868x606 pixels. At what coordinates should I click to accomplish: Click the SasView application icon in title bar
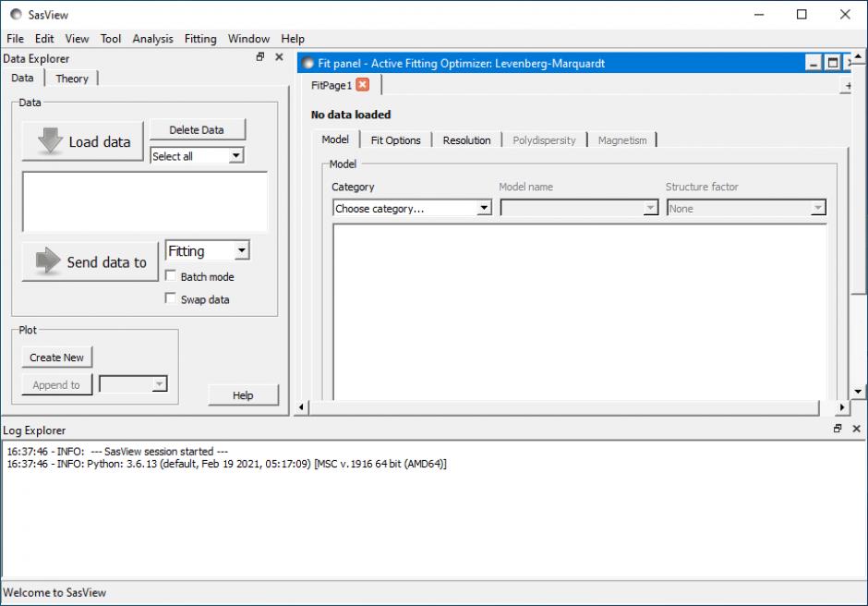pyautogui.click(x=16, y=15)
